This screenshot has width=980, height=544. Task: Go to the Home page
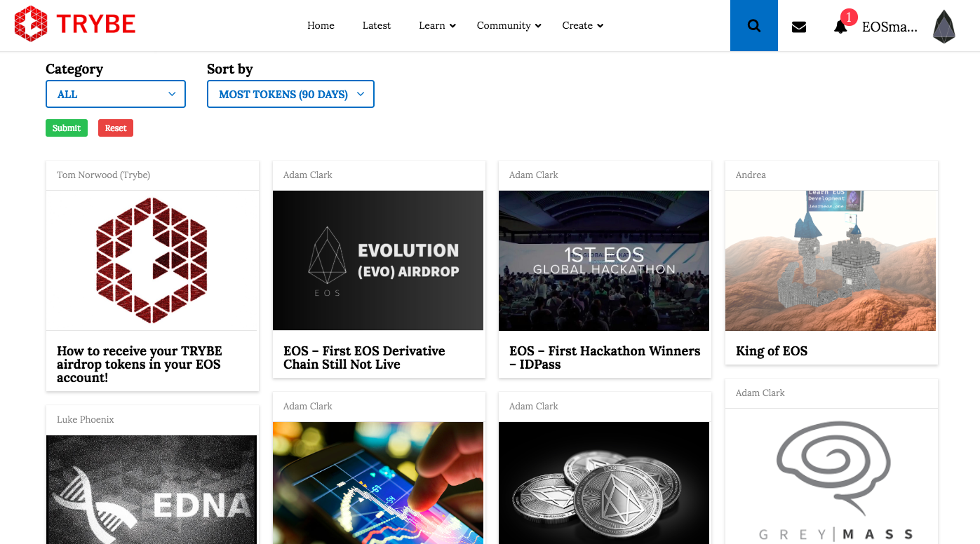(321, 25)
